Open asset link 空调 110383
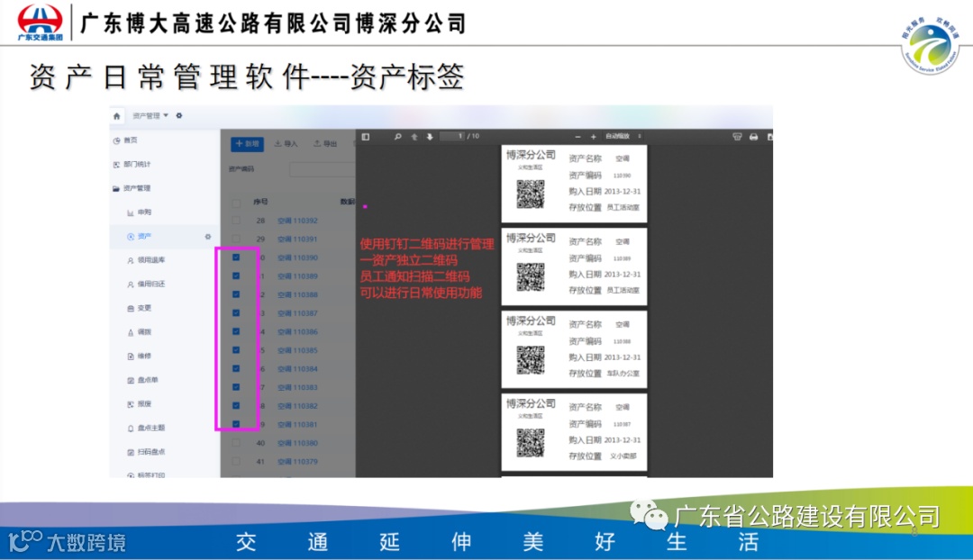Viewport: 973px width, 560px height. pyautogui.click(x=297, y=388)
